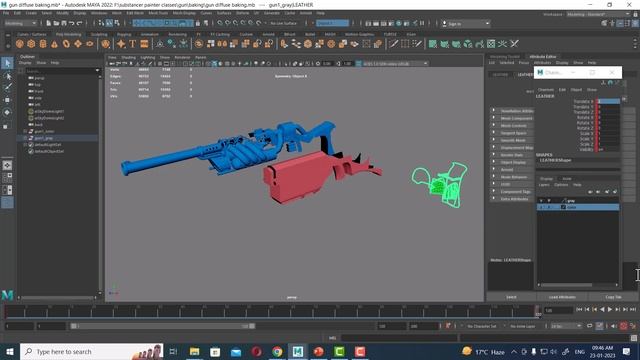Switch to the Sculpting shelf tab
Viewport: 640px width, 360px height.
coord(99,34)
